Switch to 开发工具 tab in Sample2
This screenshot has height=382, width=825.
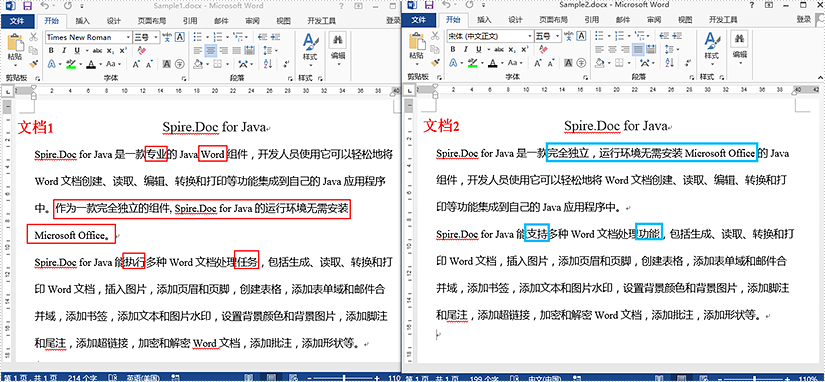click(x=723, y=19)
